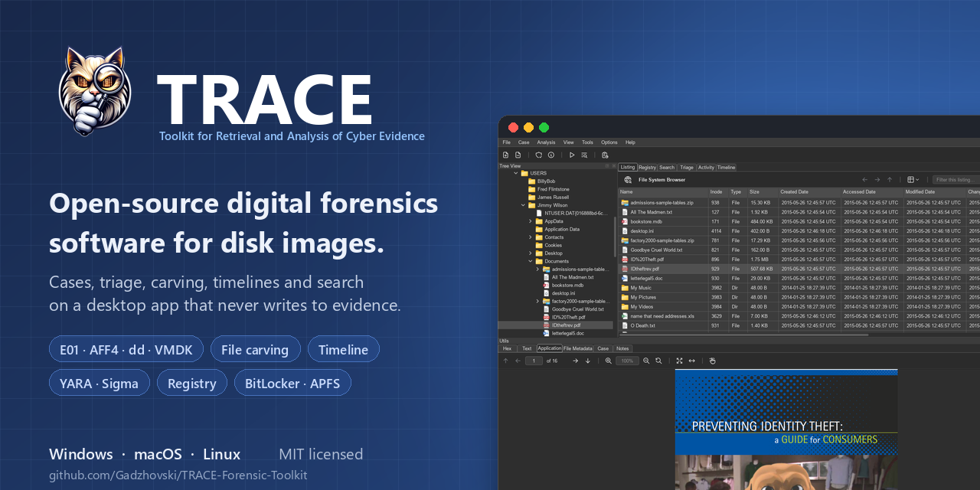Click the play run toolbar icon

click(572, 155)
